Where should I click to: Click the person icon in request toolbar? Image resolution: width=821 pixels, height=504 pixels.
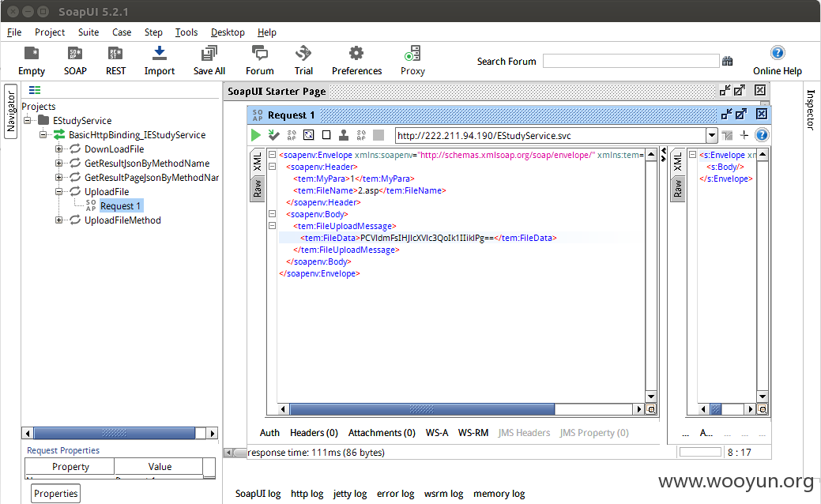(344, 135)
